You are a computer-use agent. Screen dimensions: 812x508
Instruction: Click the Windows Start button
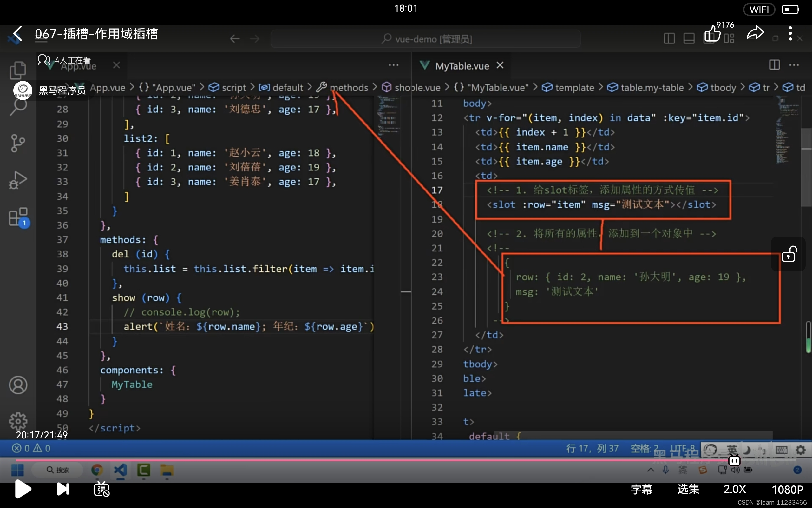(x=17, y=470)
